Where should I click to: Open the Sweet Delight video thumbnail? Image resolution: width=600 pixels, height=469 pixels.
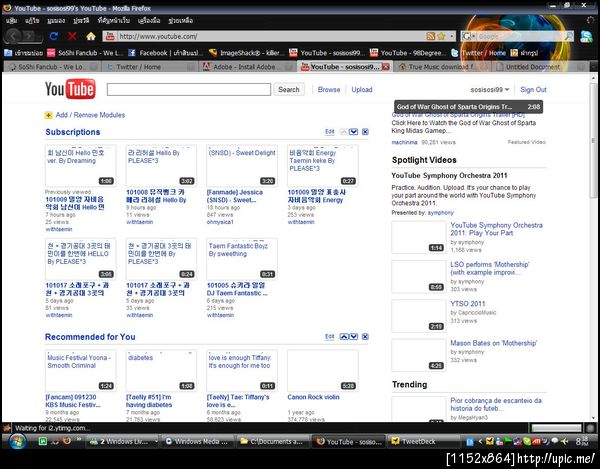[242, 166]
